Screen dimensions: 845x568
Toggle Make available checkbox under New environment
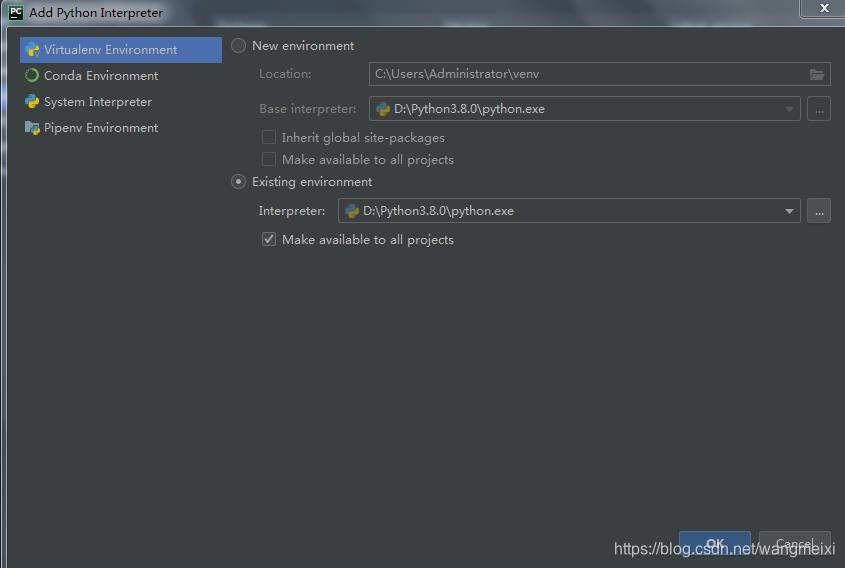268,160
